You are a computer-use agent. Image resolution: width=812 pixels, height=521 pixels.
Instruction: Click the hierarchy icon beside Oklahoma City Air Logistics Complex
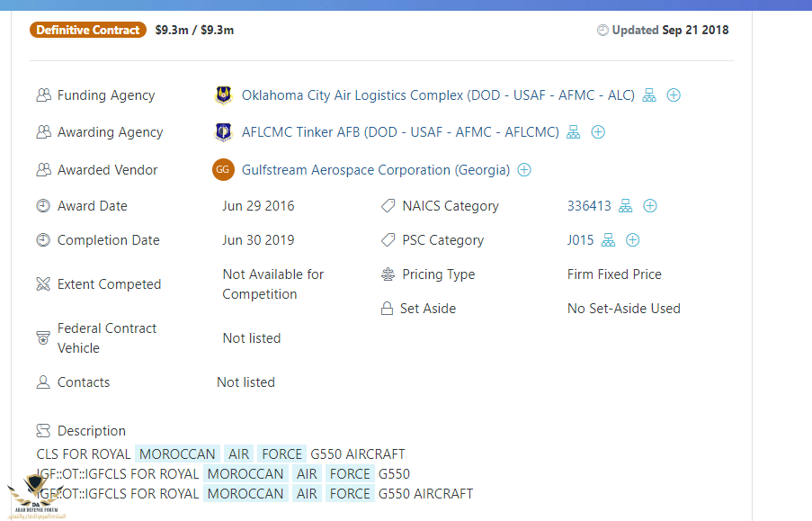(649, 95)
